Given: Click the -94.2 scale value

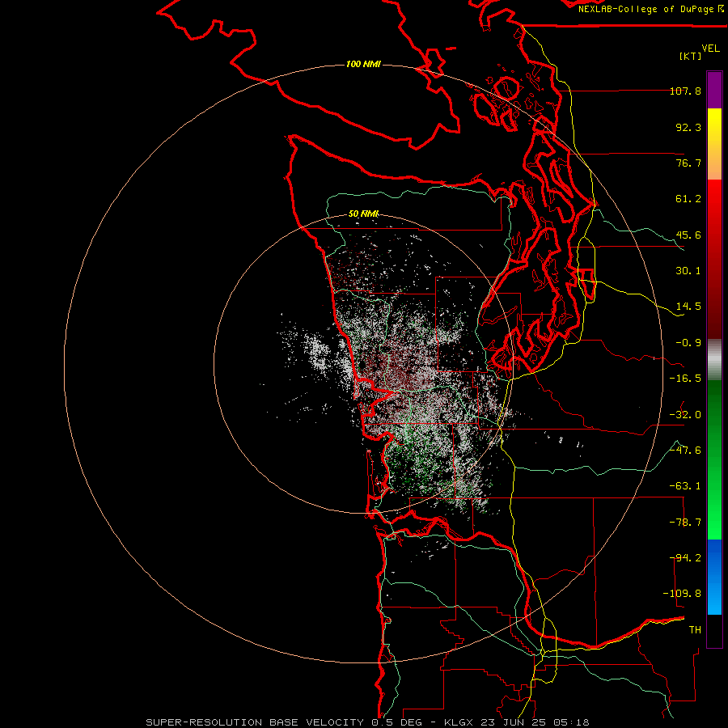Looking at the screenshot, I should (685, 558).
